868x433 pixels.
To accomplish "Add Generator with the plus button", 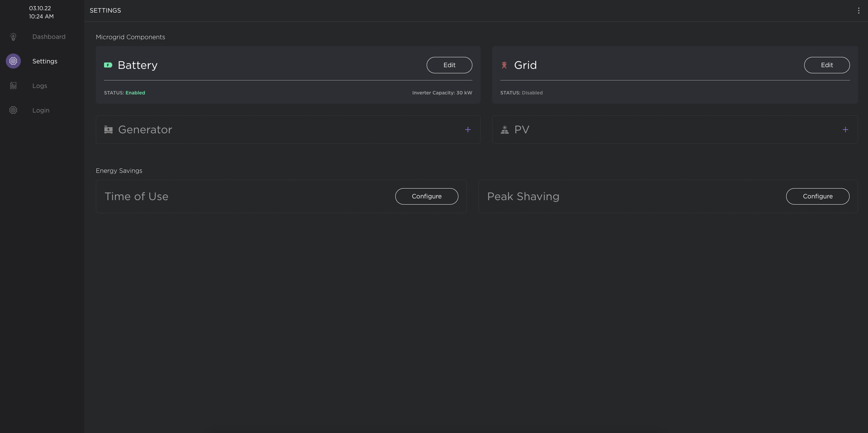I will [468, 130].
